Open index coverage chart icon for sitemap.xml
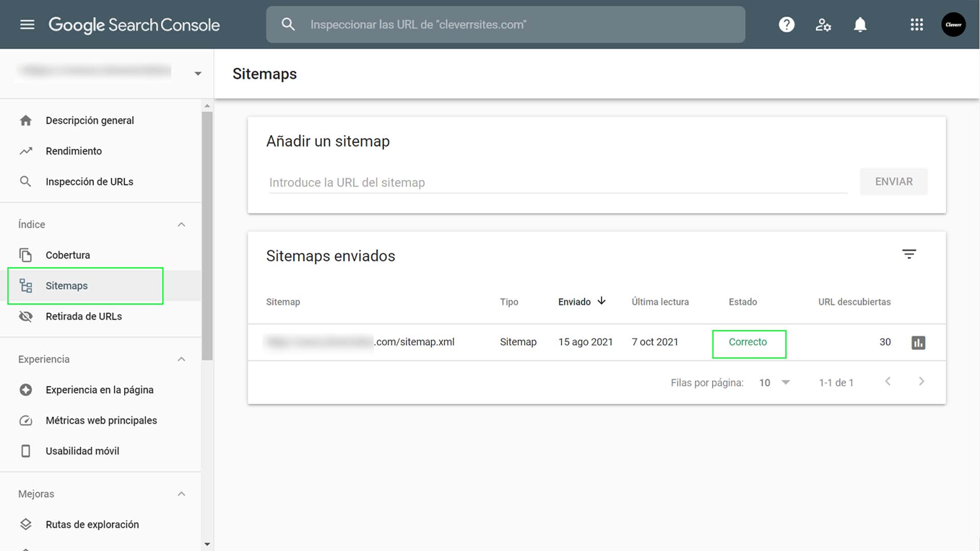 pos(918,342)
